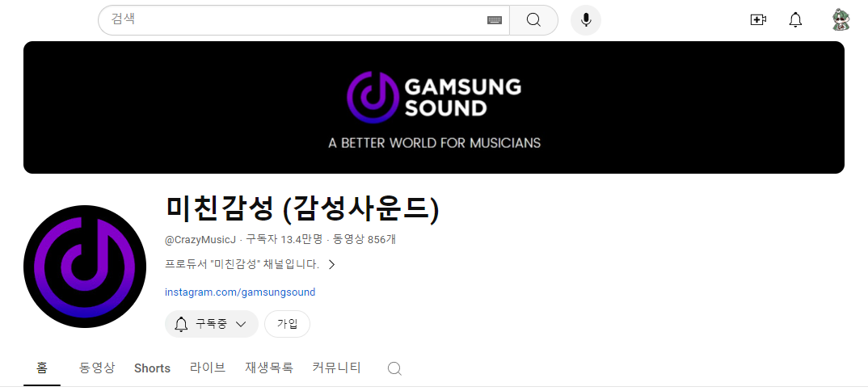
Task: Go to the 커뮤니티 tab
Action: 336,368
